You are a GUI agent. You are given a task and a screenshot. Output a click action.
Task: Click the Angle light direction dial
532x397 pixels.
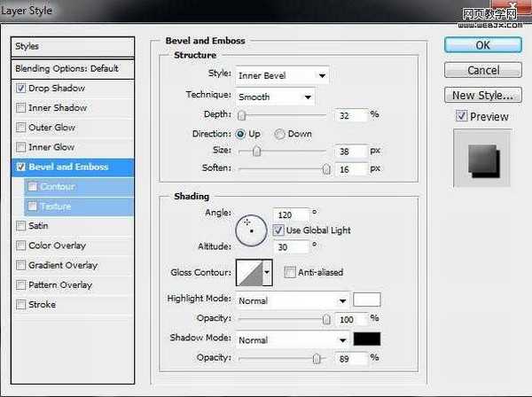250,230
